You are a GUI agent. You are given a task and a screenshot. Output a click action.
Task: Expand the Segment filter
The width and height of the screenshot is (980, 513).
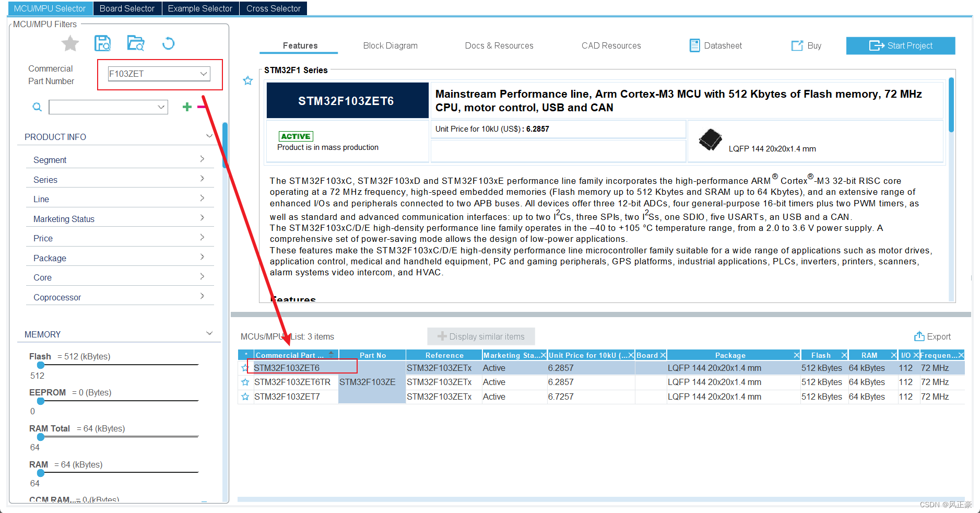[x=202, y=159]
